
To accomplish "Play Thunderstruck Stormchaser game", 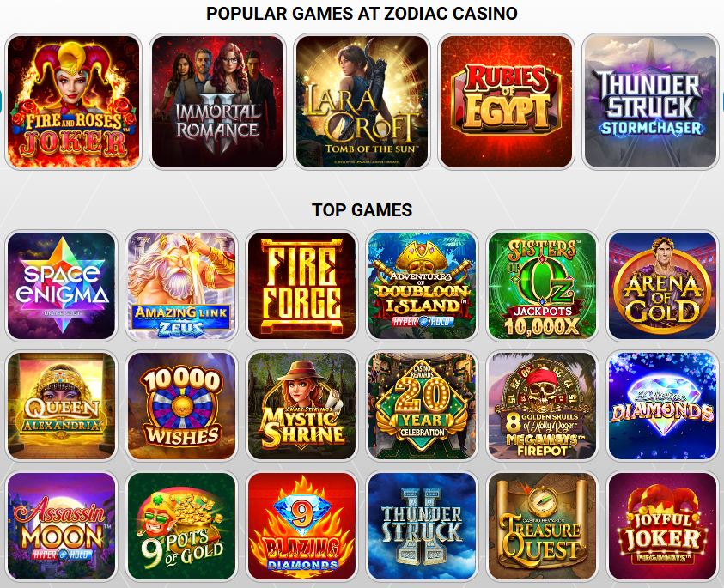I will [650, 101].
